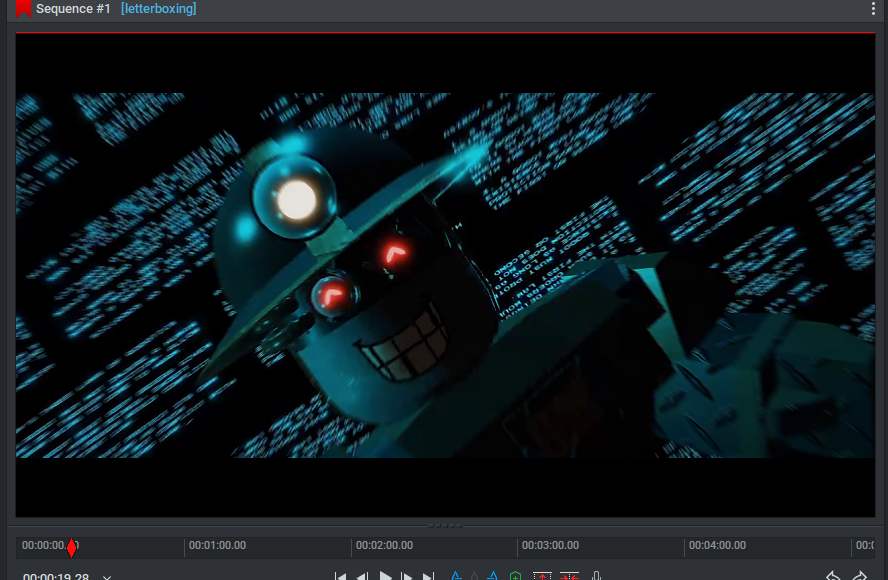This screenshot has width=888, height=580.
Task: Step forward one frame
Action: coord(407,577)
